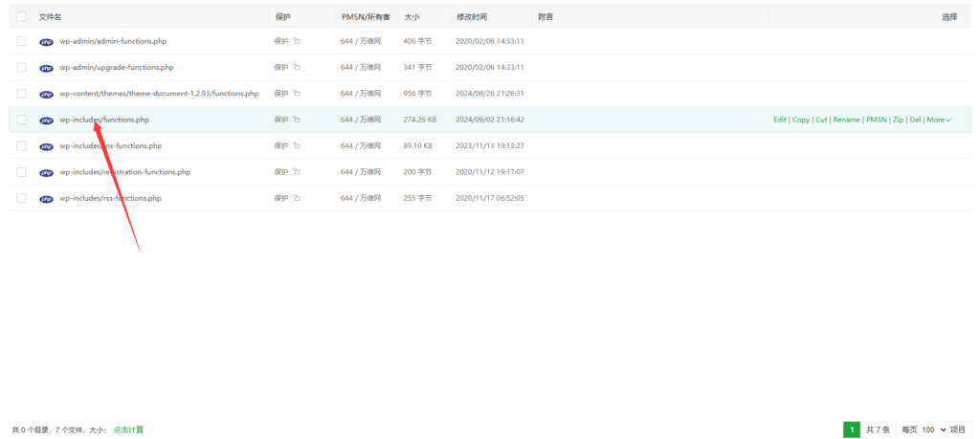Screen dimensions: 980x439
Task: Click lock icon in rss-functions.php row
Action: point(297,199)
